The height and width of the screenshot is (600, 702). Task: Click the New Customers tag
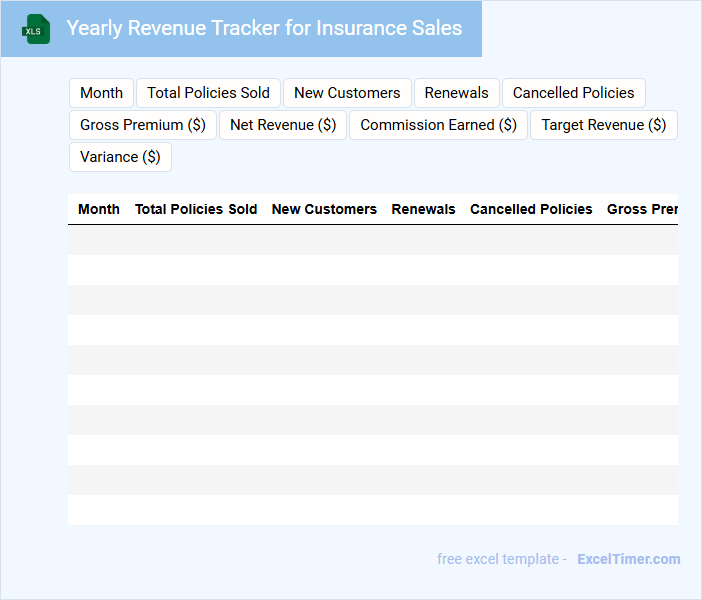[x=347, y=93]
